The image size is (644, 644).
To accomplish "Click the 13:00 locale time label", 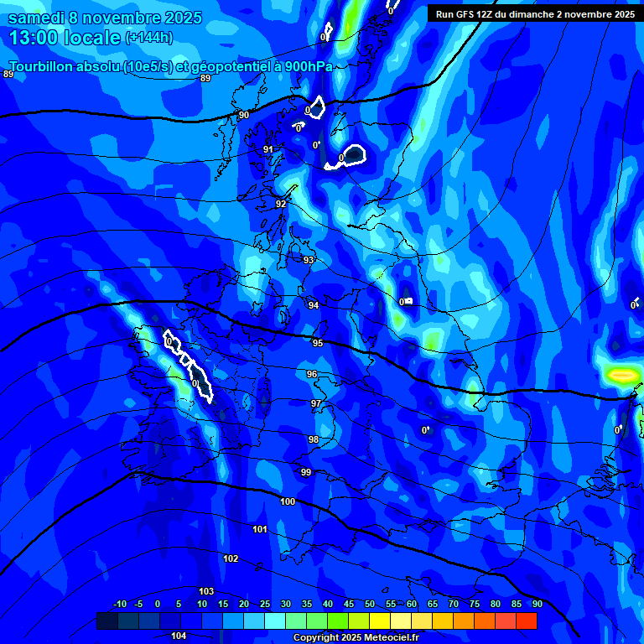I will pos(65,38).
